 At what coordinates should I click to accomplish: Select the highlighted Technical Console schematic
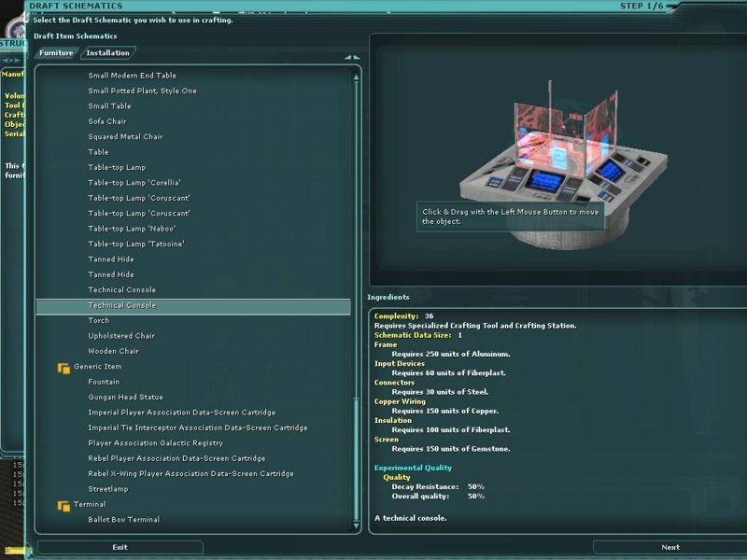click(x=122, y=306)
